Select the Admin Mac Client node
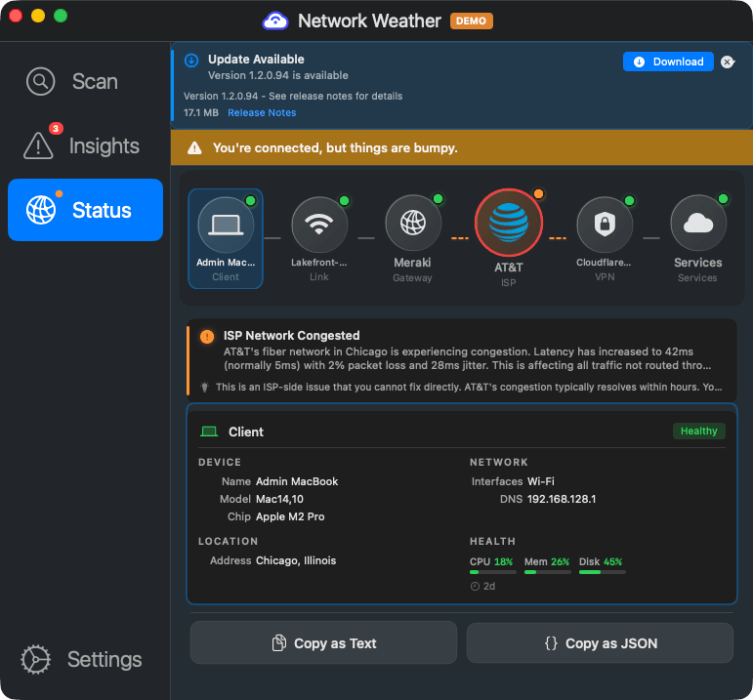The image size is (753, 700). (x=226, y=238)
